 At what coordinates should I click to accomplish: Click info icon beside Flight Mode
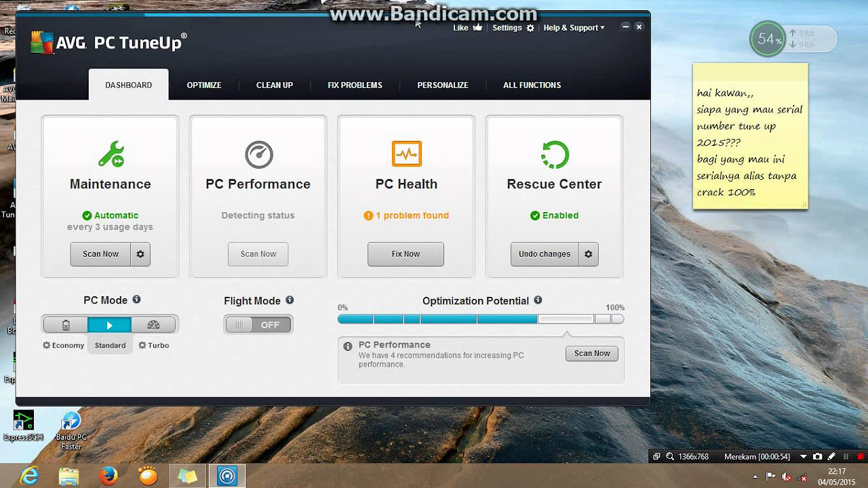click(x=290, y=300)
